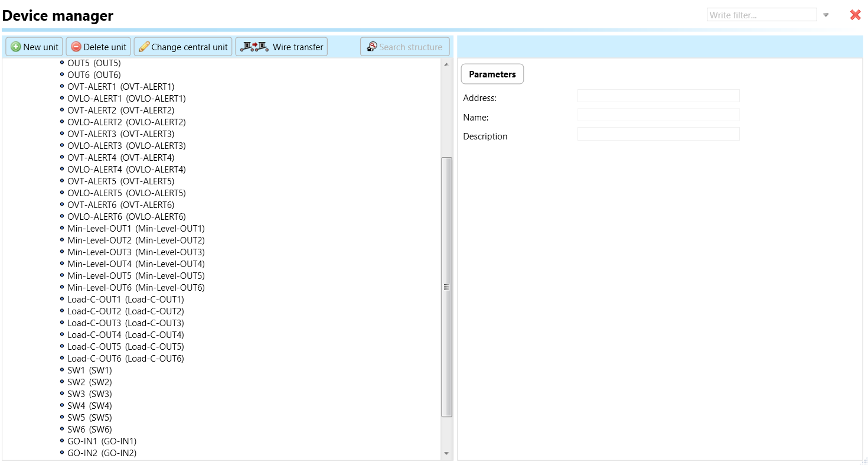Image resolution: width=868 pixels, height=465 pixels.
Task: Click the green plus New unit icon
Action: click(x=16, y=47)
